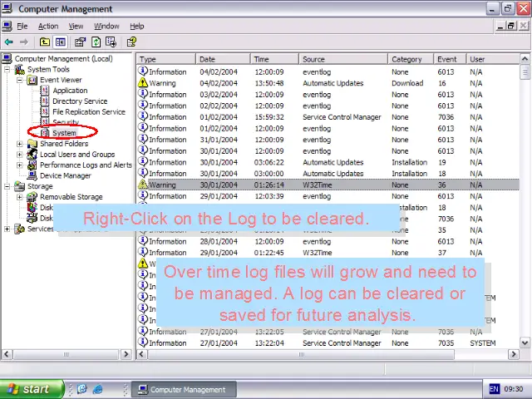Click the Computer Management taskbar button

[x=184, y=390]
